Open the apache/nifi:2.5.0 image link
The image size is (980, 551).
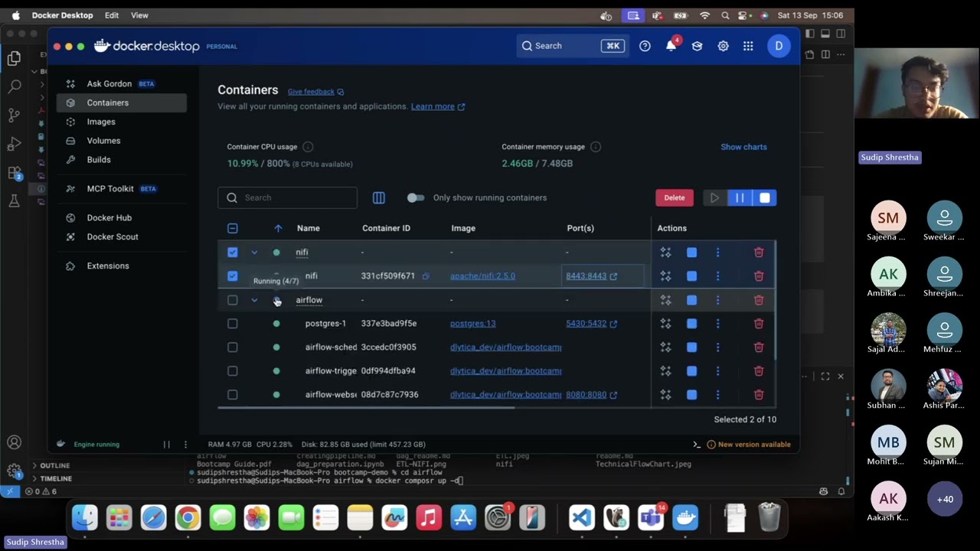tap(482, 276)
